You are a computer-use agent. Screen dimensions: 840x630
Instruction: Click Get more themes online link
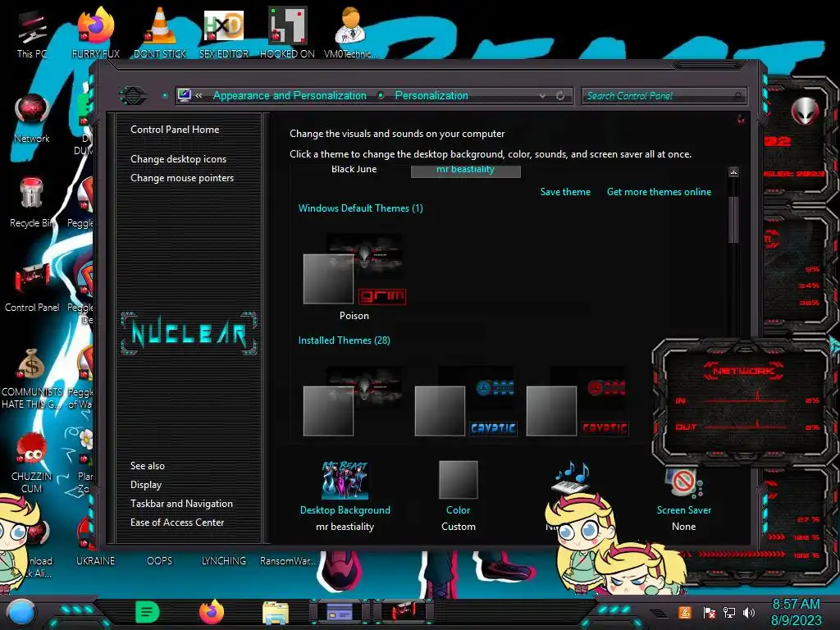click(x=659, y=192)
